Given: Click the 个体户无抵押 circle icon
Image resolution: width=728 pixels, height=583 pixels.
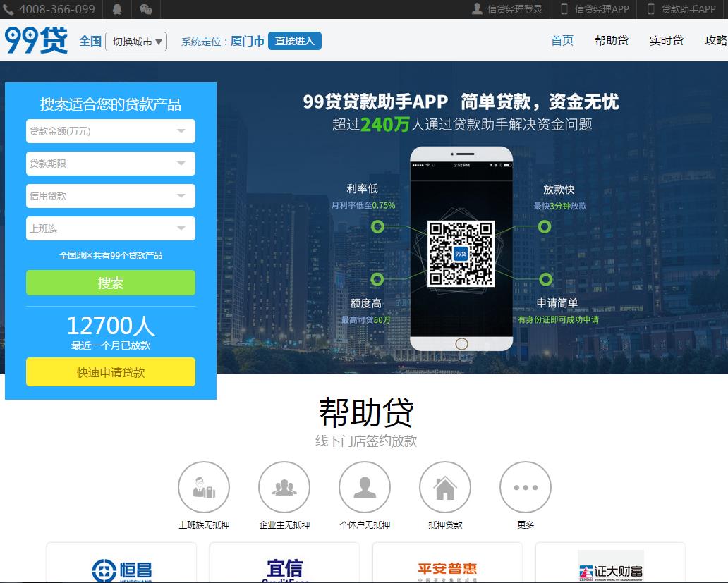Looking at the screenshot, I should point(365,487).
